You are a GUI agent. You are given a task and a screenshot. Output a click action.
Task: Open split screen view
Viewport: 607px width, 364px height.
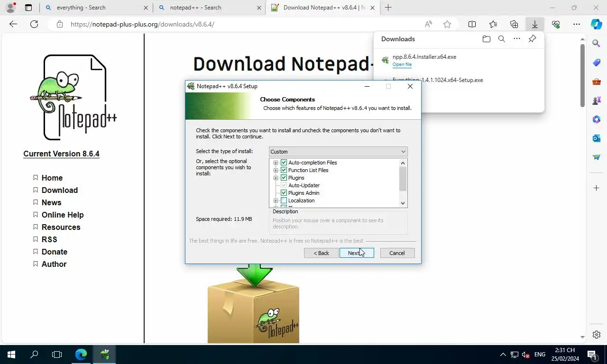[472, 24]
